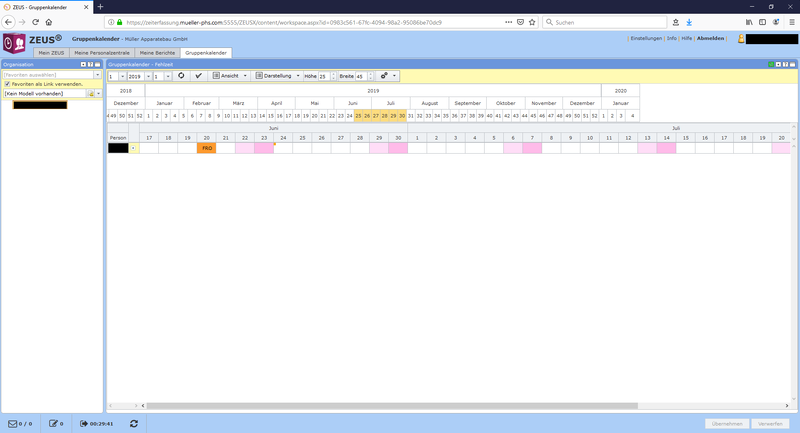Open the 'Meine Berichte' tab

158,52
